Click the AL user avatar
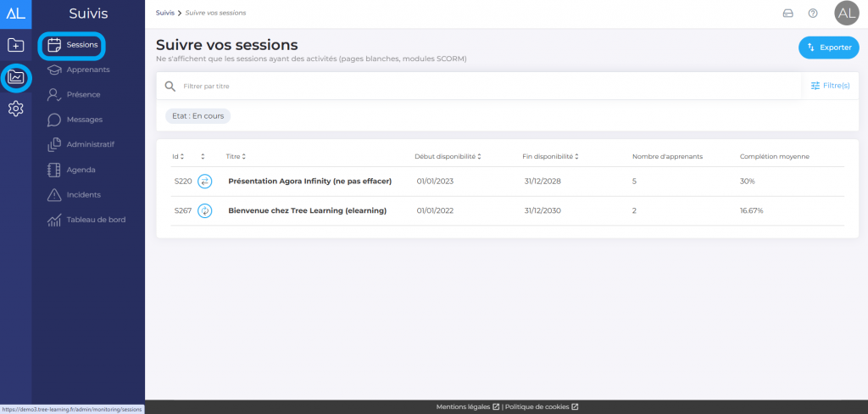This screenshot has width=868, height=414. click(846, 14)
